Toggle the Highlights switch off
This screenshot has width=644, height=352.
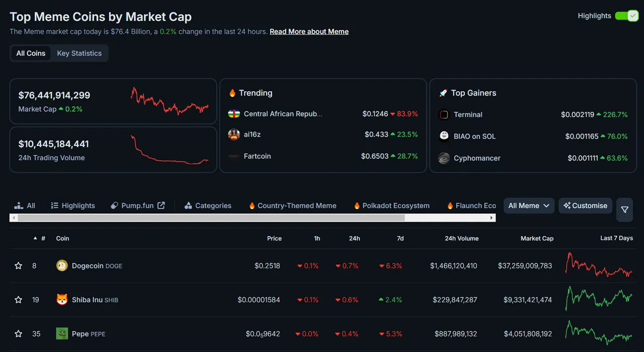(x=626, y=16)
